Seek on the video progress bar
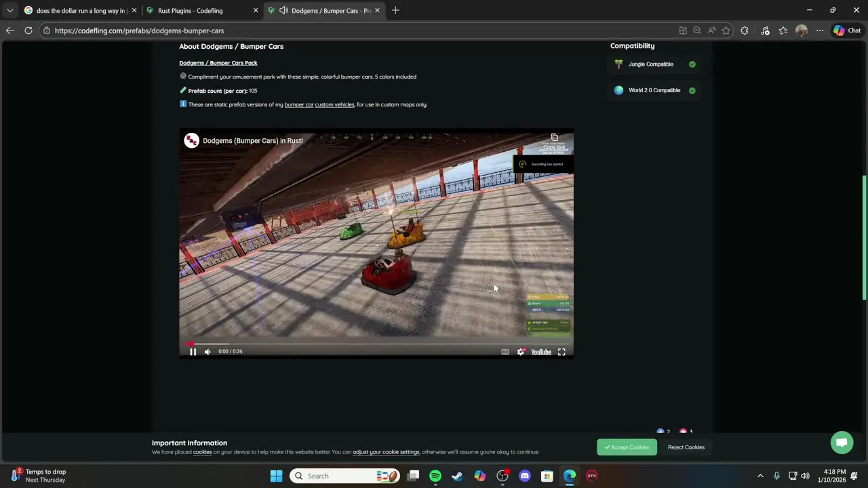 (376, 344)
